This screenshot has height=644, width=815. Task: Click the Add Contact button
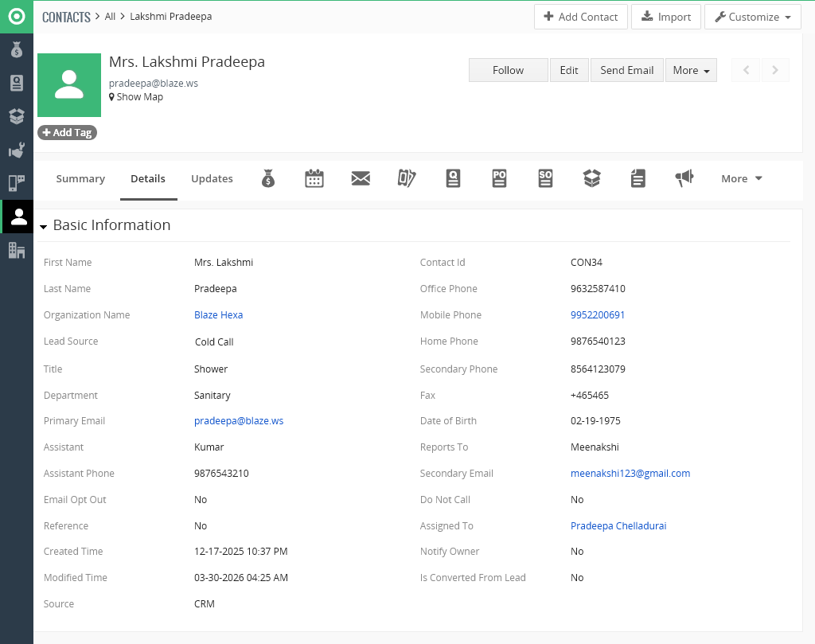(580, 17)
